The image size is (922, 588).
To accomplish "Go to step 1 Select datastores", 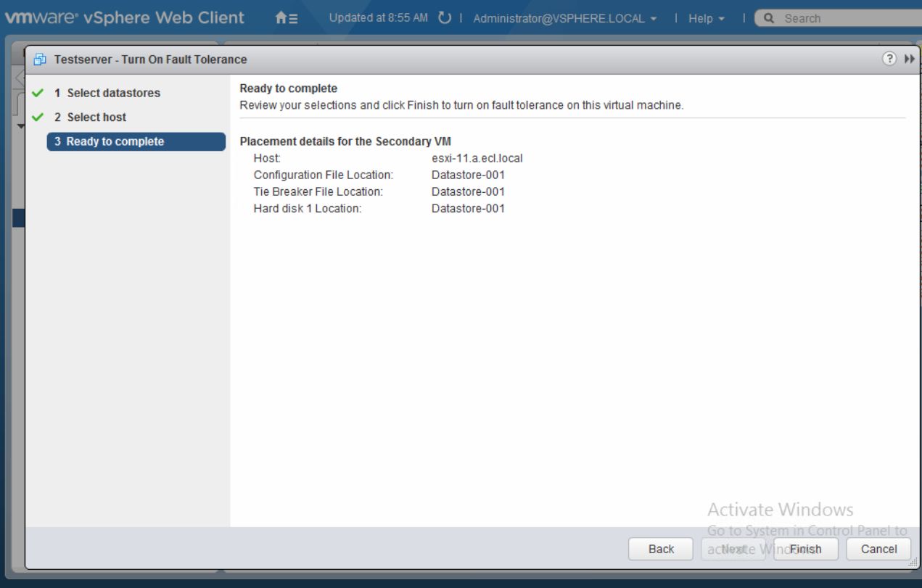I will (113, 93).
